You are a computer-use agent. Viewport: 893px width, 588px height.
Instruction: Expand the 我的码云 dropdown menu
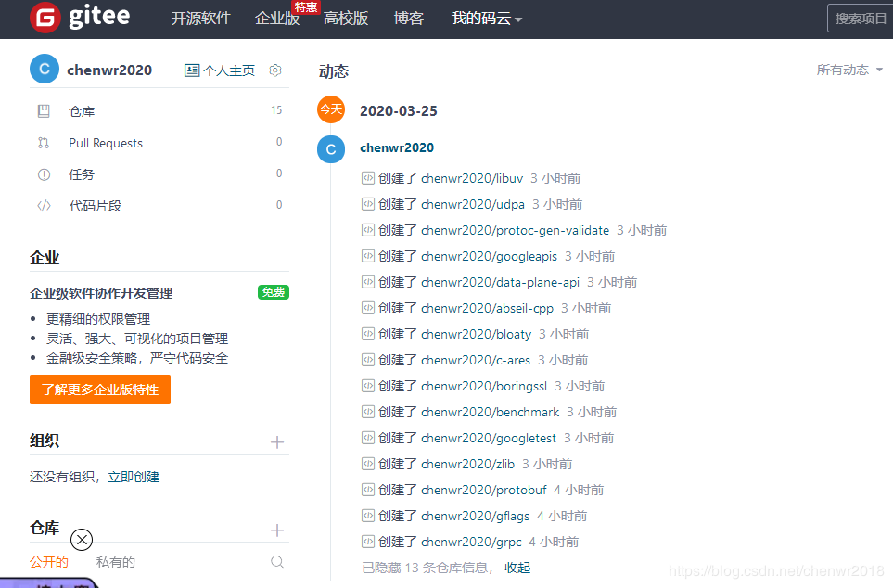486,19
